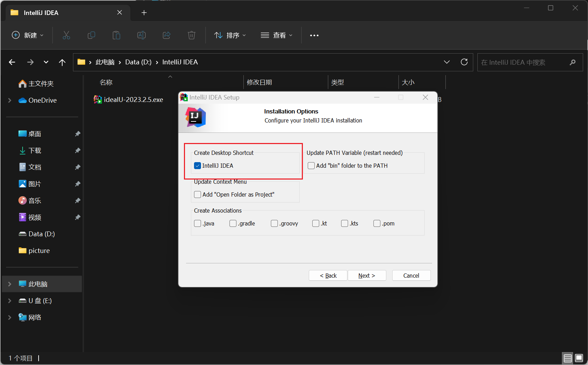Enable Add "bin" folder to the PATH
The width and height of the screenshot is (588, 365).
pyautogui.click(x=311, y=166)
